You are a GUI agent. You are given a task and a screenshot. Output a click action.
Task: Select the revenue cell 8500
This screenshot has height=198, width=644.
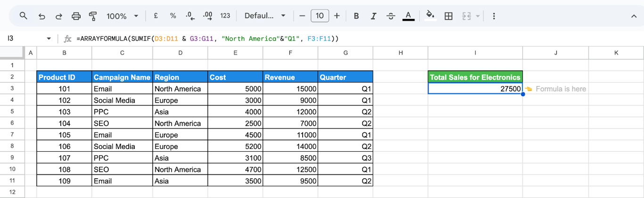[x=290, y=158]
